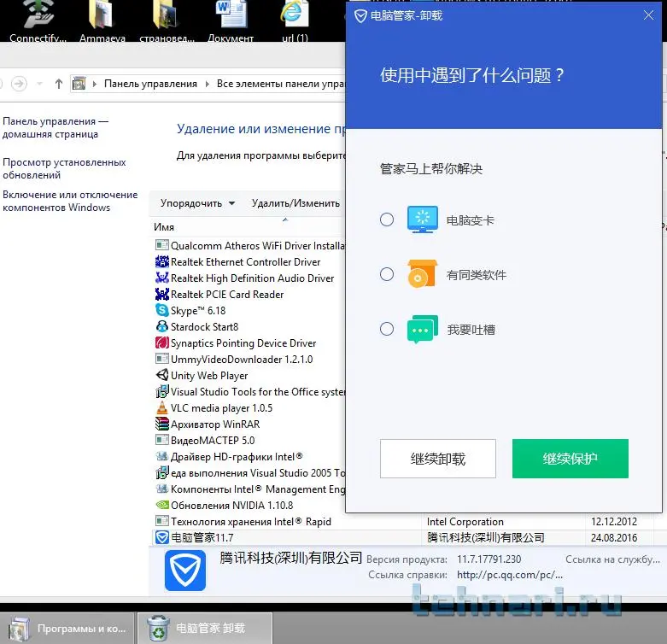Select the 电脑变卡 radio button
667x644 pixels.
pyautogui.click(x=387, y=220)
